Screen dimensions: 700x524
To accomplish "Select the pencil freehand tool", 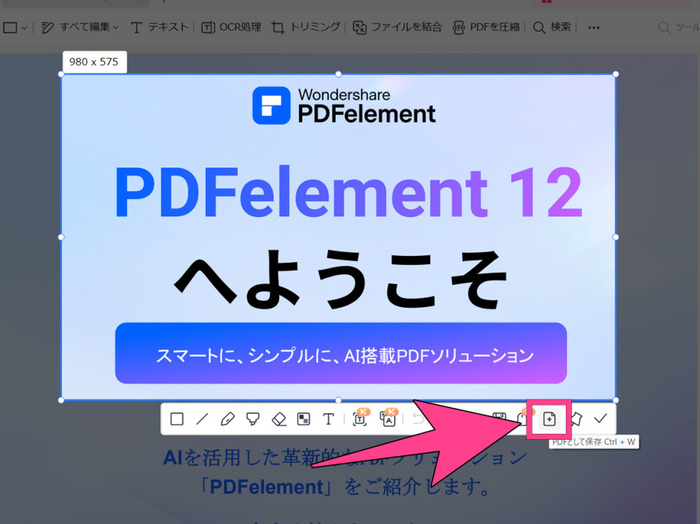I will pos(228,419).
